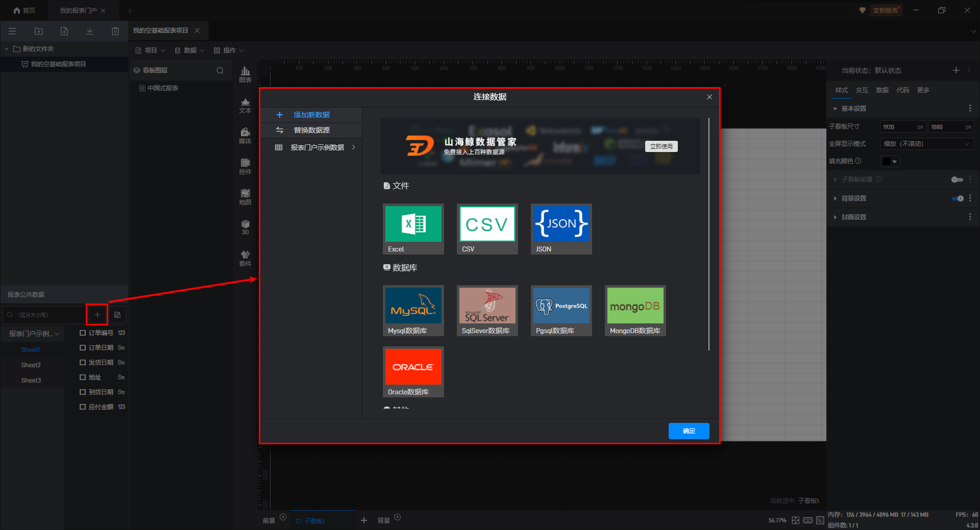
Task: Search layers via the 看板图层 magnifier icon
Action: click(x=220, y=70)
